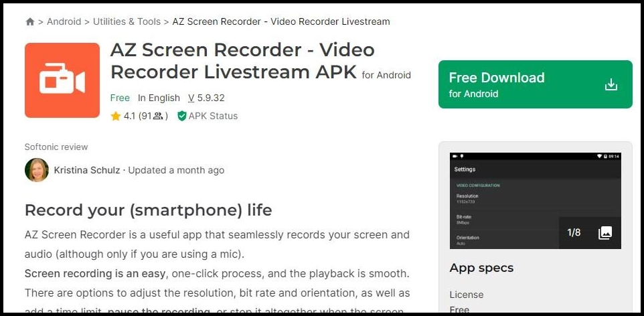The height and width of the screenshot is (316, 644).
Task: Click the AZ Screen Recorder app icon
Action: pyautogui.click(x=62, y=80)
